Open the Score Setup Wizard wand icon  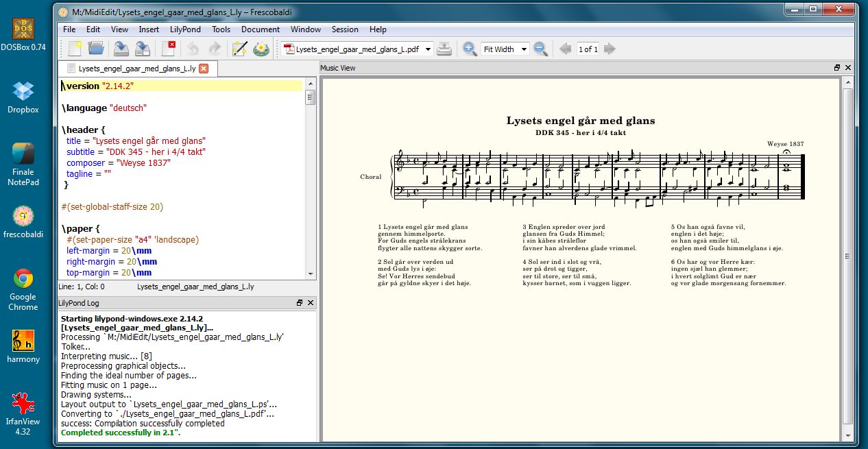[239, 49]
